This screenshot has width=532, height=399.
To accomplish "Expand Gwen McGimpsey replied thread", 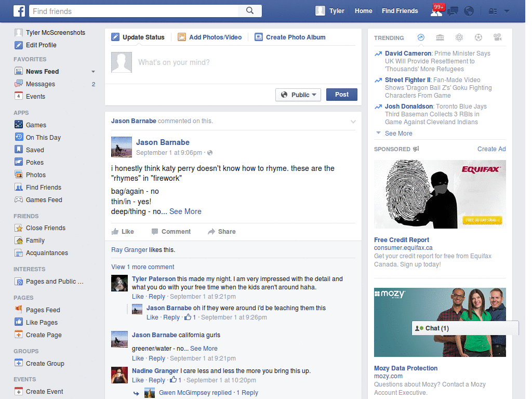I will [208, 393].
